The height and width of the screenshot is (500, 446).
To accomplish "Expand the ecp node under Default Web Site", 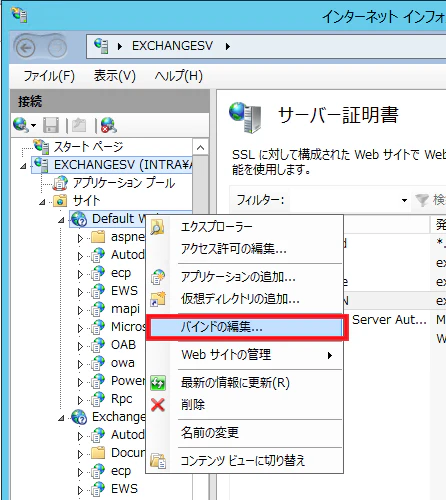I will (x=80, y=274).
